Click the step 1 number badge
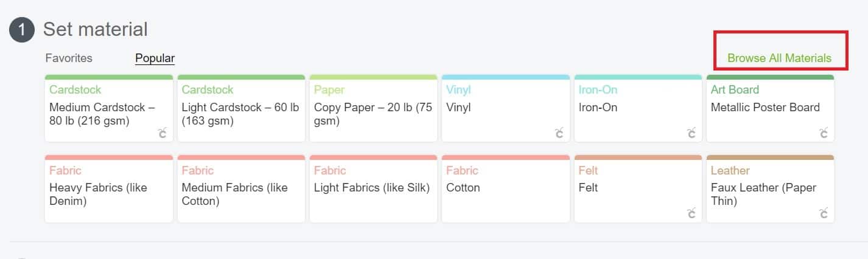Viewport: 868px width, 259px height. [x=21, y=30]
